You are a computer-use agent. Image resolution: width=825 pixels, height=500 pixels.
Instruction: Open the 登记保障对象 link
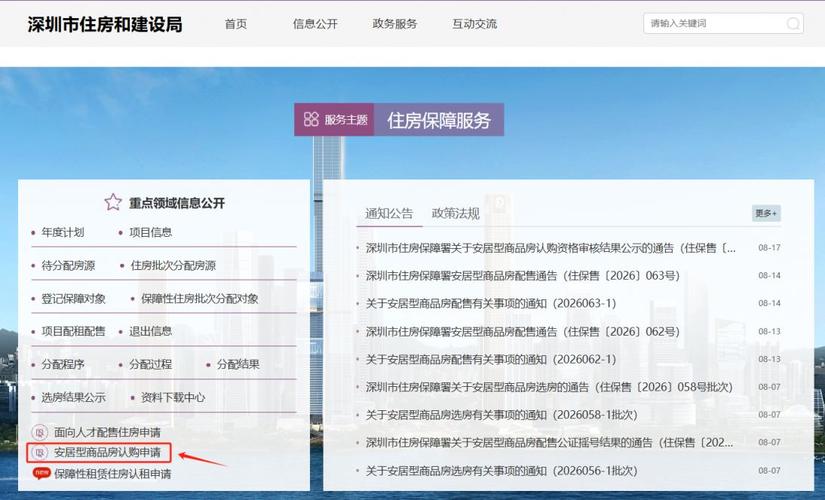[74, 298]
